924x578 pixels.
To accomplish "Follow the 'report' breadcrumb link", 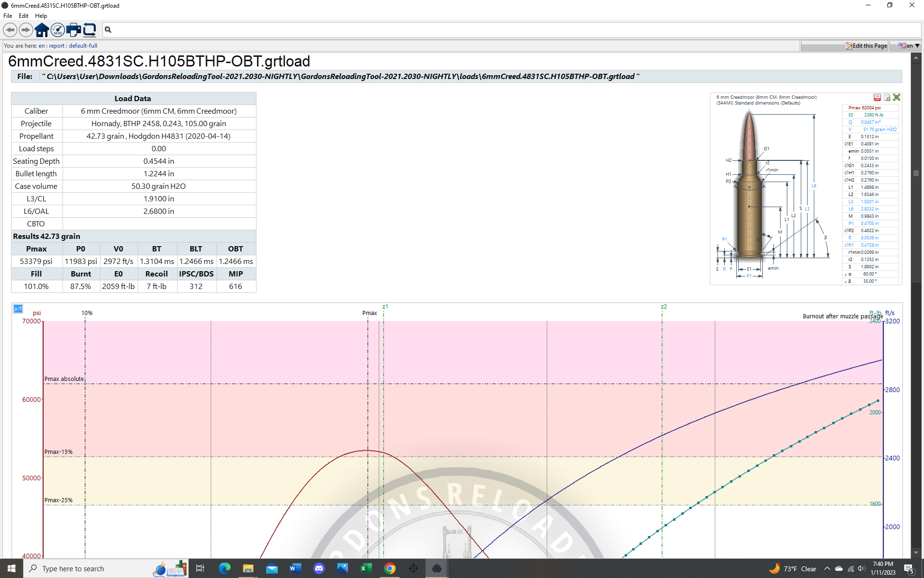I will [57, 46].
